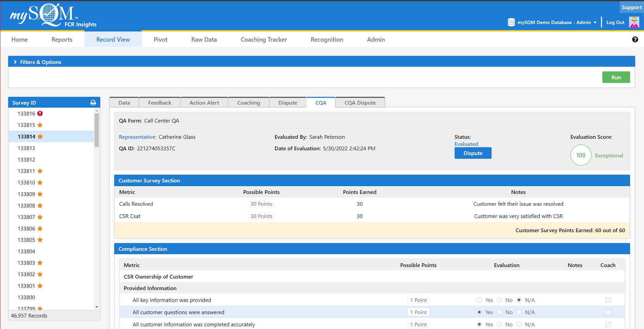Check the Coach checkbox for key information row

608,300
